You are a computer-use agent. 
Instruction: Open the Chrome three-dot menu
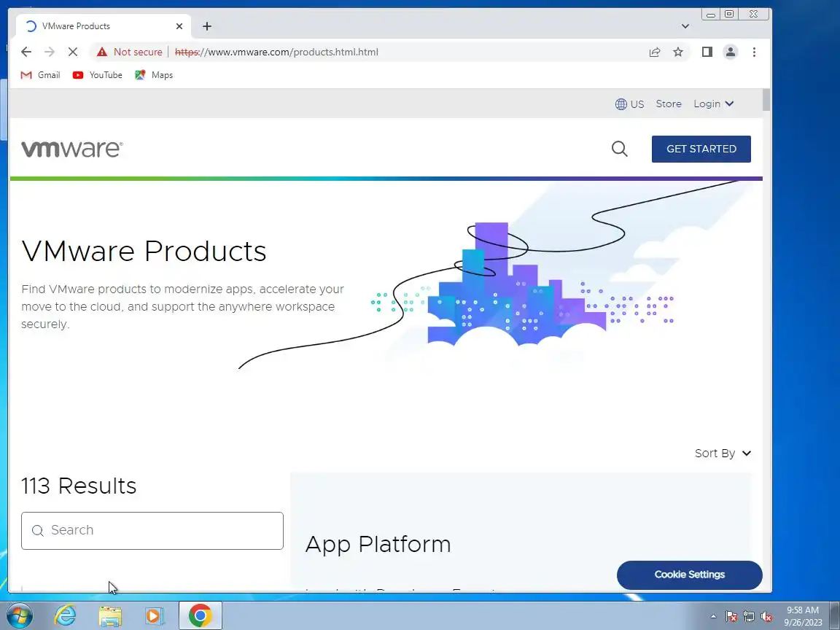[754, 52]
